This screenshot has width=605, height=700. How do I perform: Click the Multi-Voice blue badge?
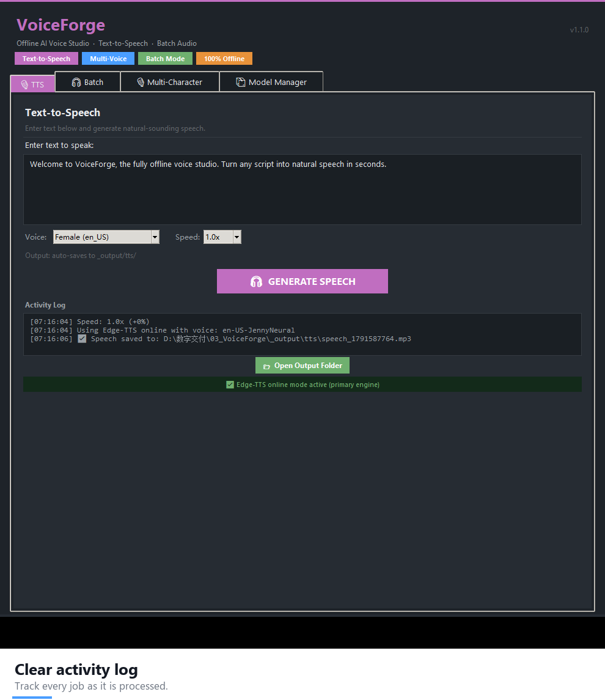pyautogui.click(x=108, y=59)
